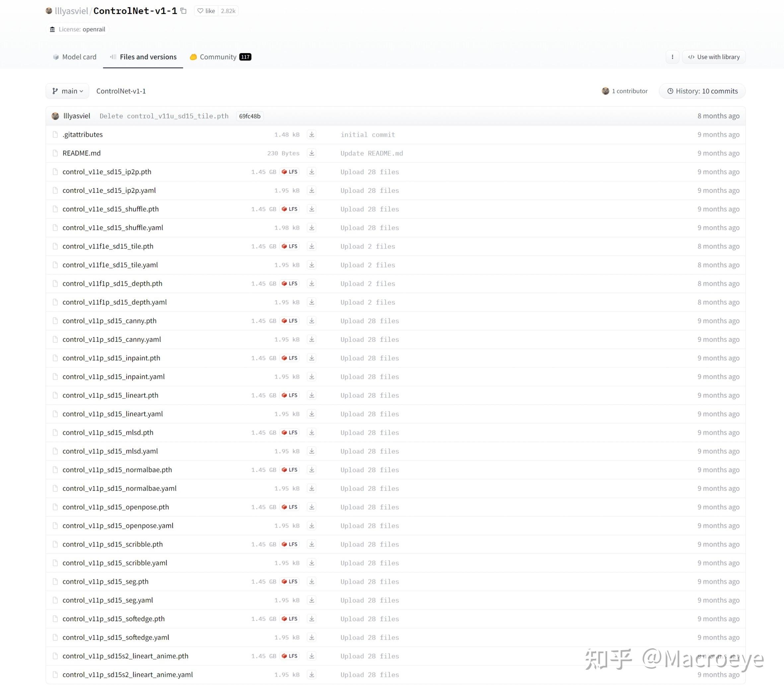Click the 2.82k likes count

(x=228, y=11)
